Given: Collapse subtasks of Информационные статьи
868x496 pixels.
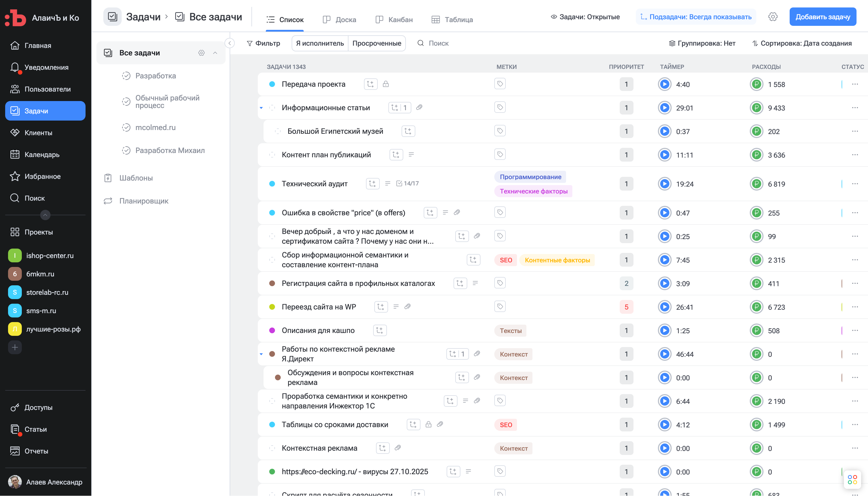Looking at the screenshot, I should click(261, 108).
